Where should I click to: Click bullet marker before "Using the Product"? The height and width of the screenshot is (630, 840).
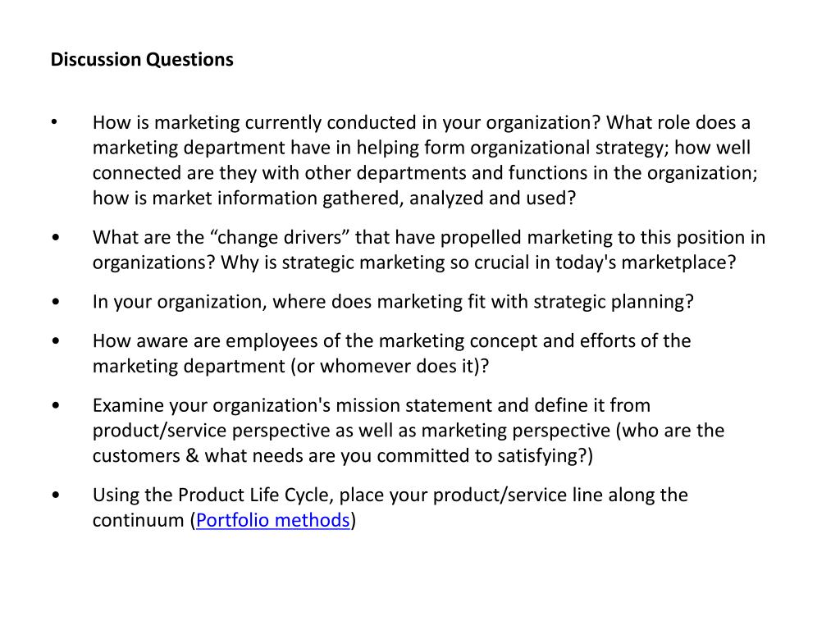(54, 495)
